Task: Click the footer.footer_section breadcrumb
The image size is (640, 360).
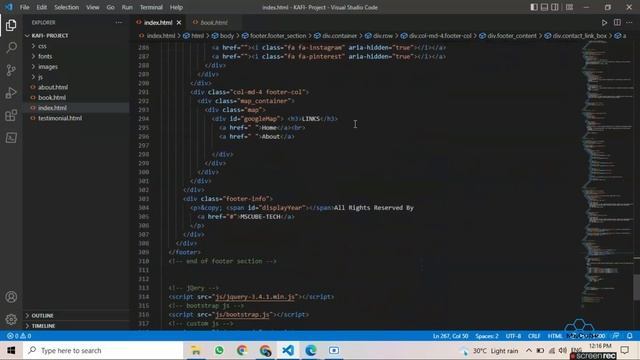Action: click(x=274, y=36)
